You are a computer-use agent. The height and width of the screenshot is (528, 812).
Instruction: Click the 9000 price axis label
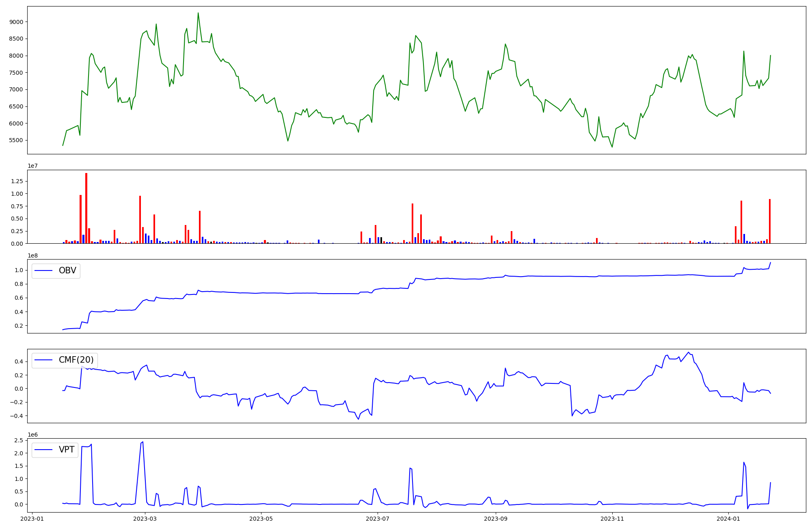[x=16, y=22]
